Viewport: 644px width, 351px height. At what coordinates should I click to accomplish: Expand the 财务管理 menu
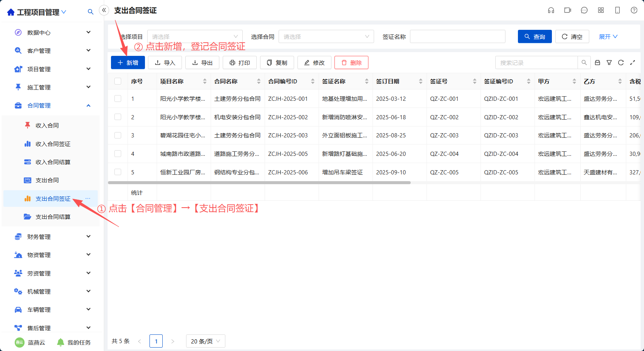click(52, 237)
